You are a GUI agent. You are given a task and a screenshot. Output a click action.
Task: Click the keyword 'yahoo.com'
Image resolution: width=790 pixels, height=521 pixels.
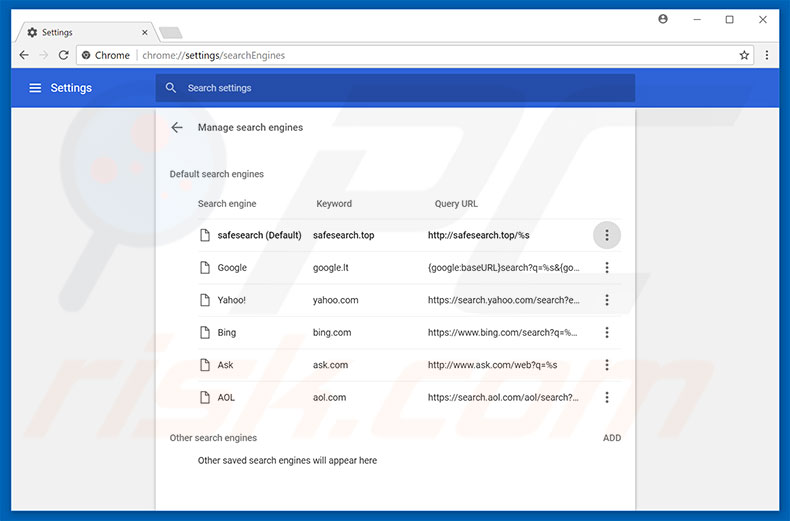pyautogui.click(x=336, y=300)
